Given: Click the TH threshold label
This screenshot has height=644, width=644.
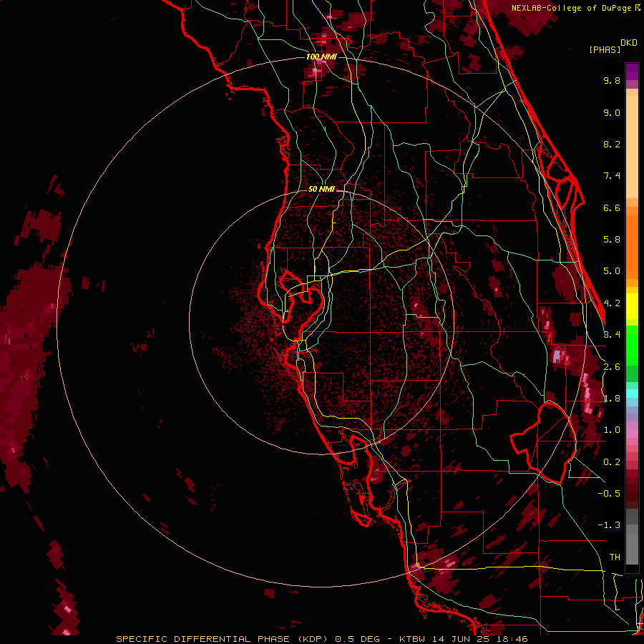Looking at the screenshot, I should pos(615,557).
